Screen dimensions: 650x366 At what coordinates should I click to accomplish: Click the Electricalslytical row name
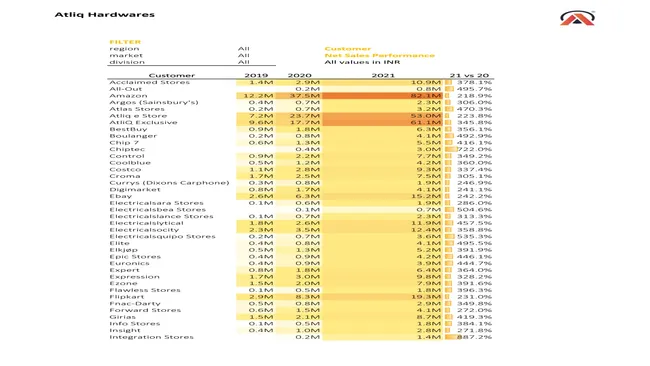[146, 223]
